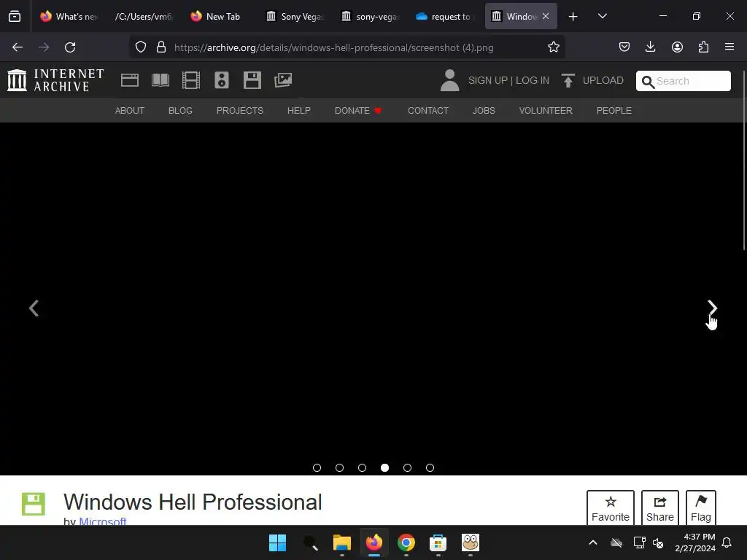Open the HELP menu link
747x560 pixels.
click(298, 111)
